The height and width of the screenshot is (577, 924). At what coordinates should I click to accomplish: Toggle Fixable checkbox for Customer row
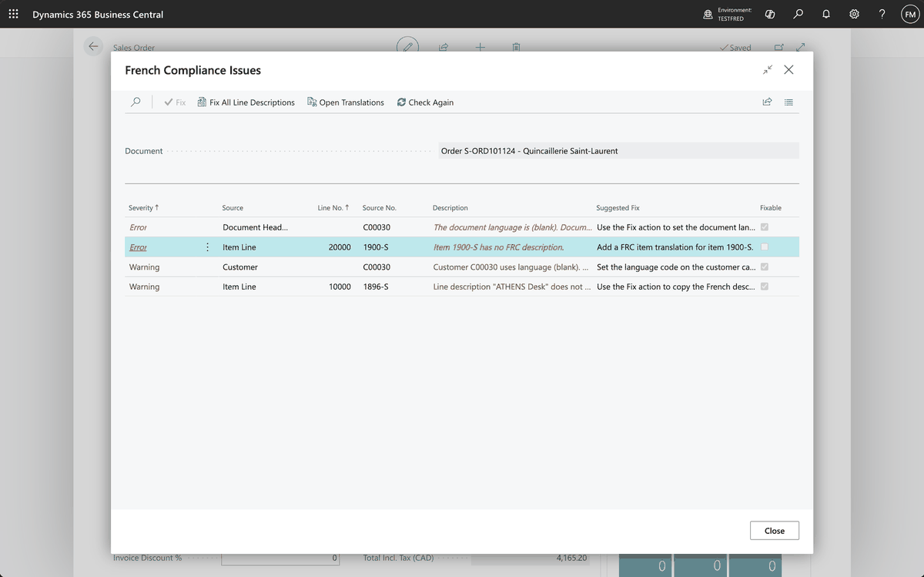[x=765, y=267]
